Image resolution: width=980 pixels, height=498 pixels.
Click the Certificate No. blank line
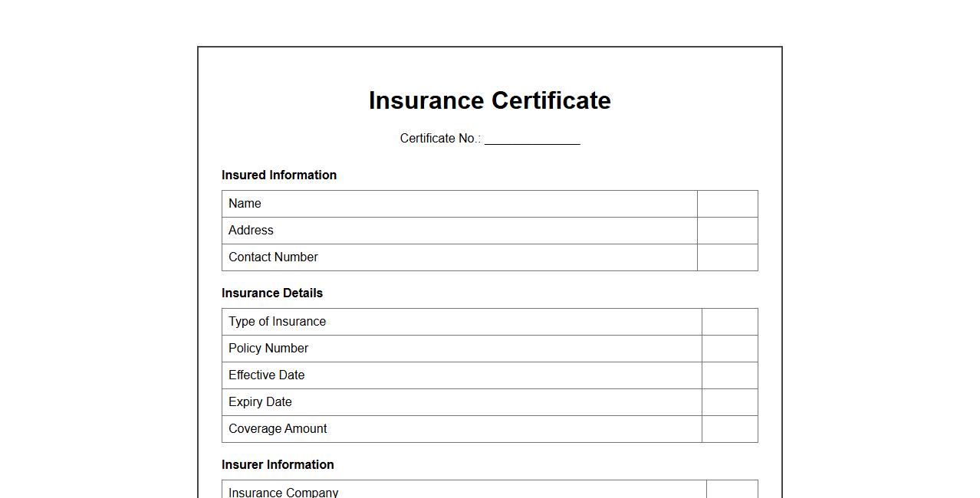click(531, 139)
